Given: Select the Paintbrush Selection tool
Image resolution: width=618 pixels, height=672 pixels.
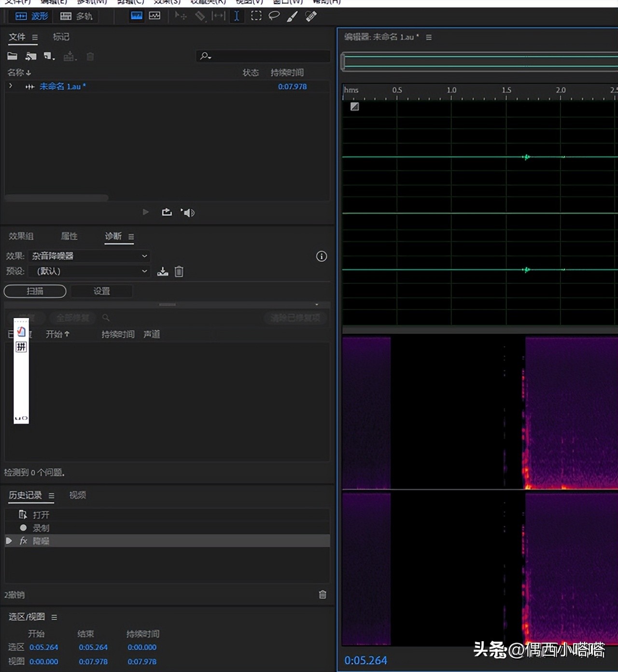Looking at the screenshot, I should coord(292,16).
